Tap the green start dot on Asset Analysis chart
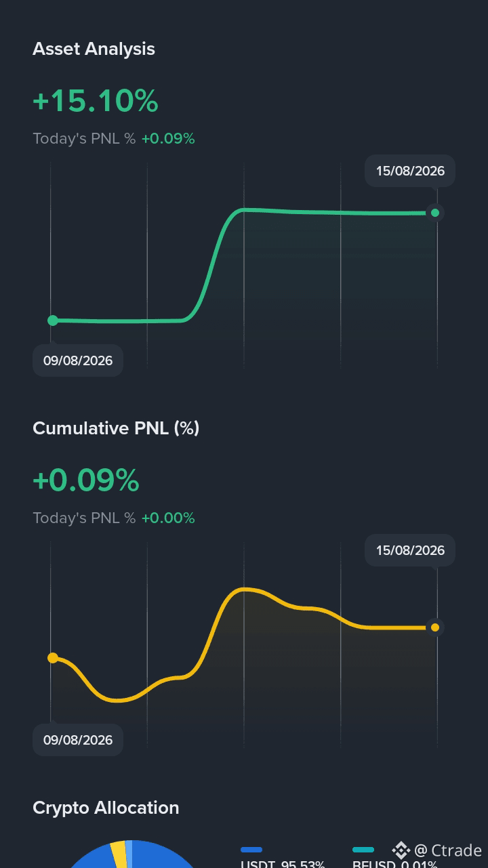 pos(53,321)
